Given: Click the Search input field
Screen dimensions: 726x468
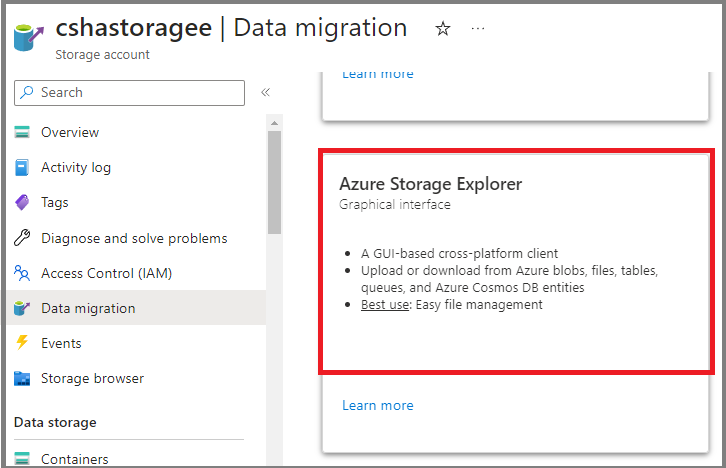Looking at the screenshot, I should [x=129, y=93].
